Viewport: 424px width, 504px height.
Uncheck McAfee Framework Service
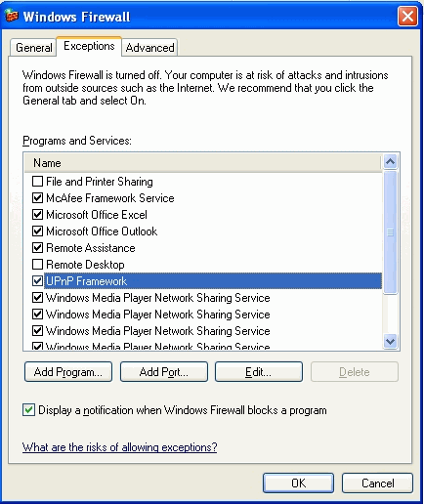[x=37, y=197]
